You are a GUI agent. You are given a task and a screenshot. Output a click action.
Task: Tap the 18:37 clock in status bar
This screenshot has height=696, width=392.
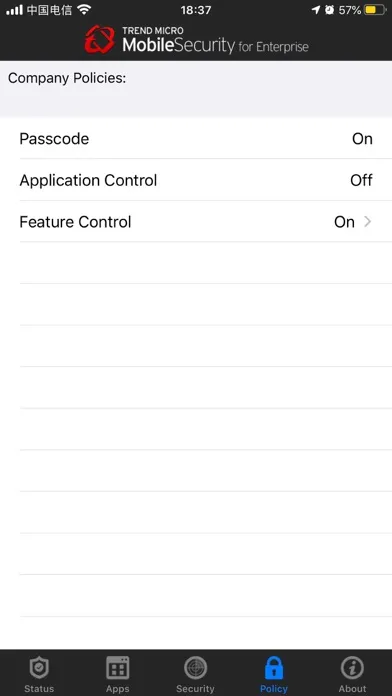click(196, 10)
